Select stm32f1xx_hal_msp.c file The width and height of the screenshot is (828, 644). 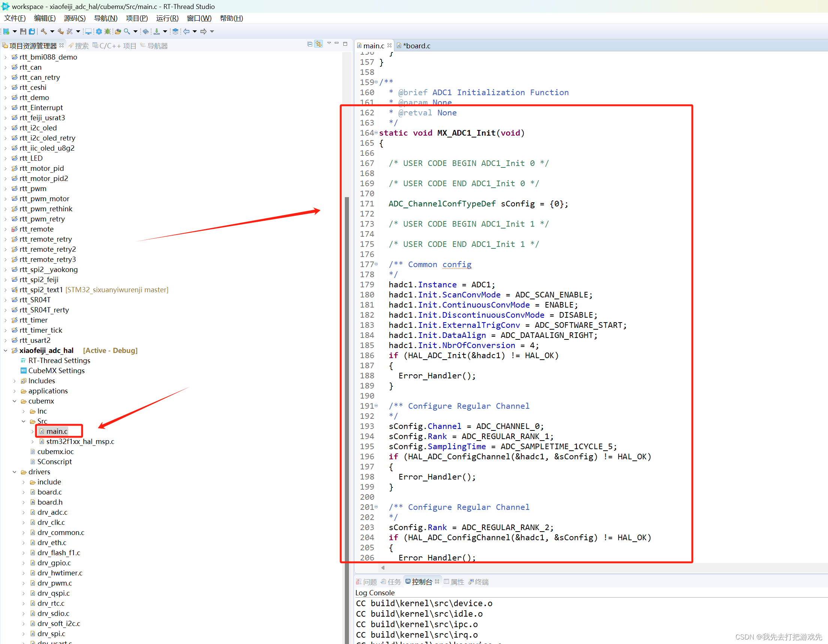tap(77, 441)
